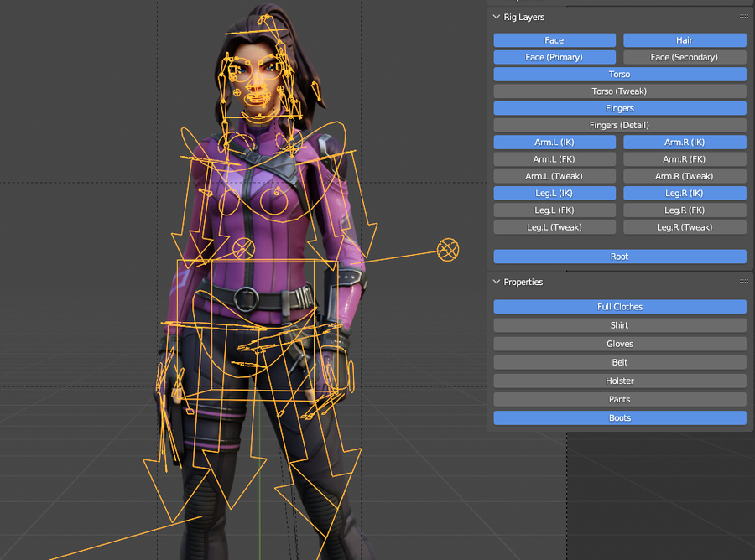Click the Pants property button
This screenshot has height=560, width=755.
(620, 399)
